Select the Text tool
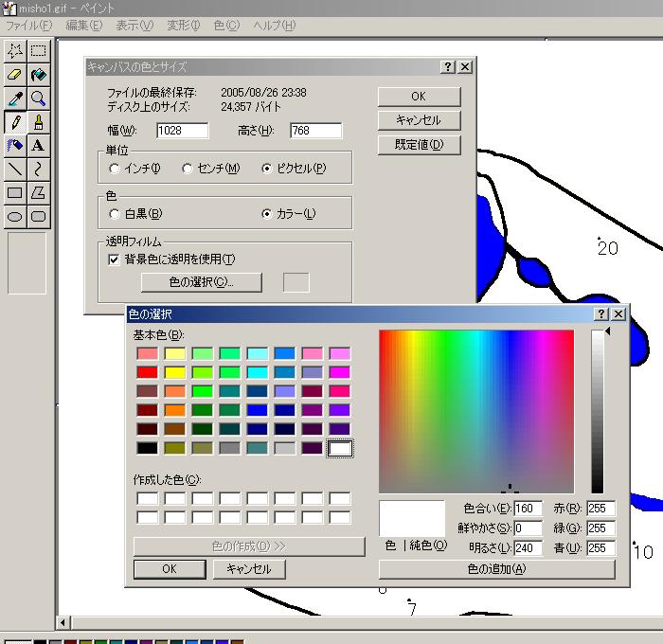This screenshot has height=644, width=663. [39, 146]
